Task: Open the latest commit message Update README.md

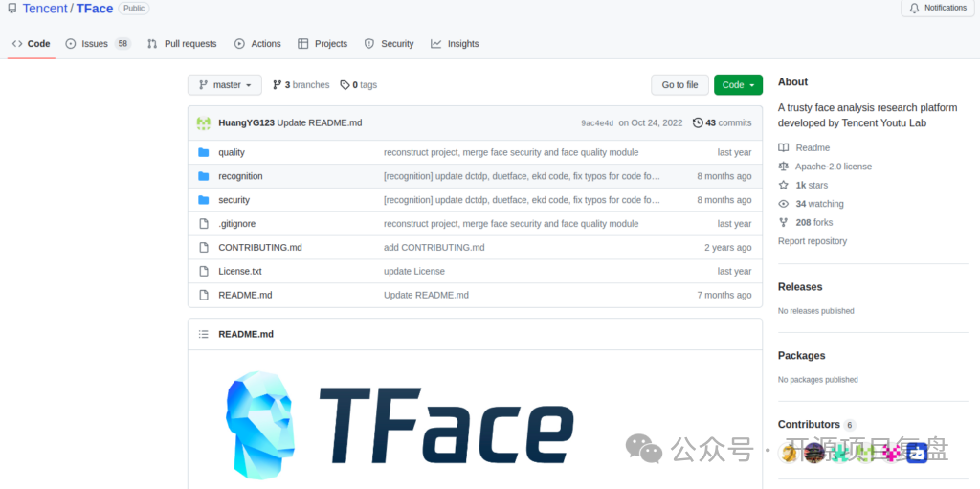Action: 320,123
